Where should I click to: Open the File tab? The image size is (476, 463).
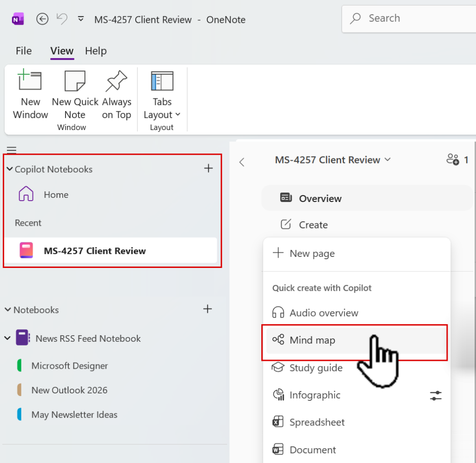[24, 51]
